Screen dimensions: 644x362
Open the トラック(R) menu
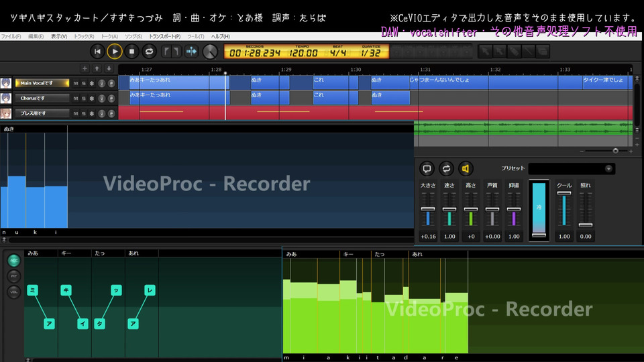84,36
